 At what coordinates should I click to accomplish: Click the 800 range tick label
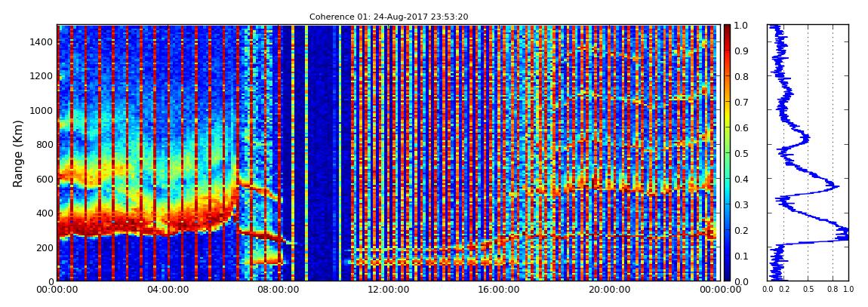[45, 144]
